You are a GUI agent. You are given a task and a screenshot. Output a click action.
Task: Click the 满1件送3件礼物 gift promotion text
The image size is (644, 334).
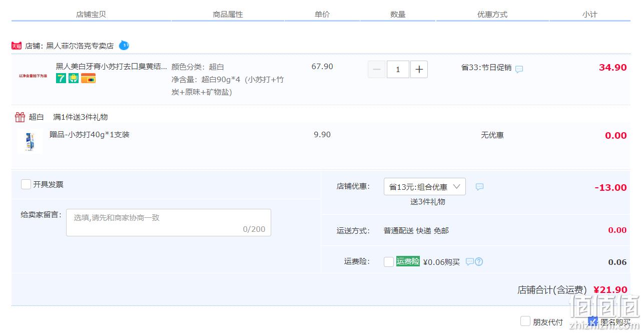click(81, 117)
